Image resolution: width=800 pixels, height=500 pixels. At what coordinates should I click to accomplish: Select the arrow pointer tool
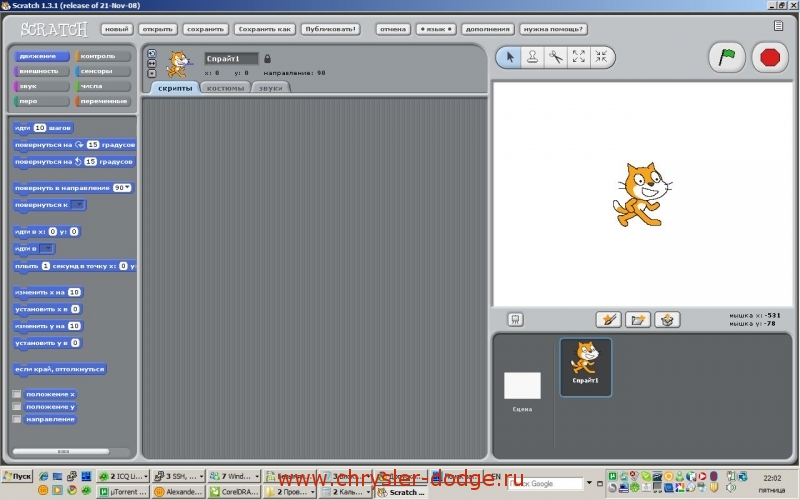point(509,57)
